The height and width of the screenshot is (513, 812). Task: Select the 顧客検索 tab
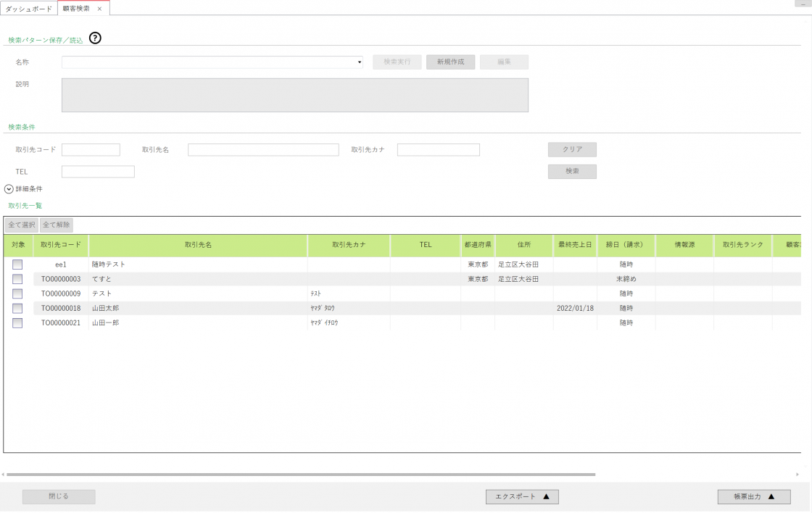[x=76, y=9]
